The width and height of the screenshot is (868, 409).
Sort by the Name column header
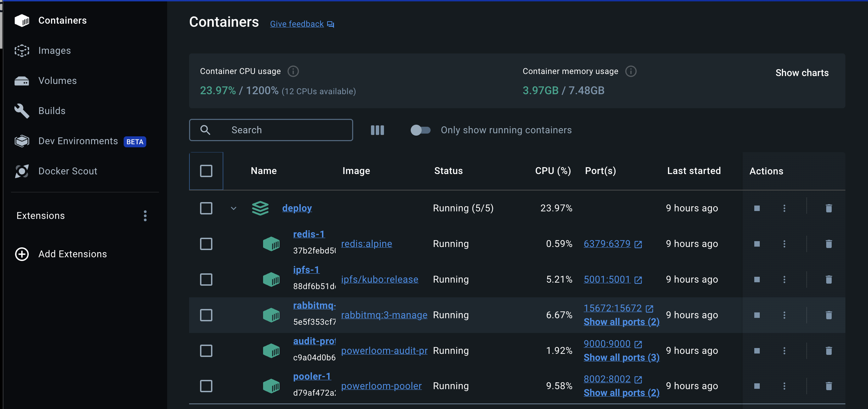pyautogui.click(x=264, y=171)
